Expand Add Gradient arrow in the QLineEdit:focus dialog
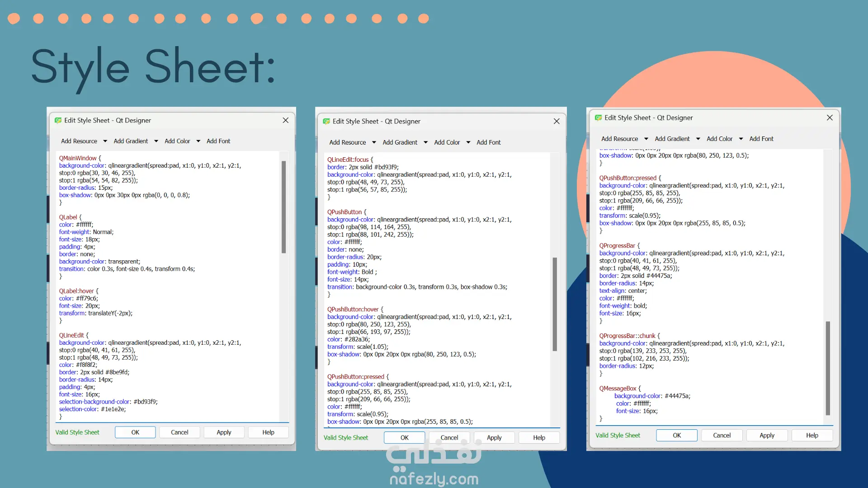868x488 pixels. 425,142
